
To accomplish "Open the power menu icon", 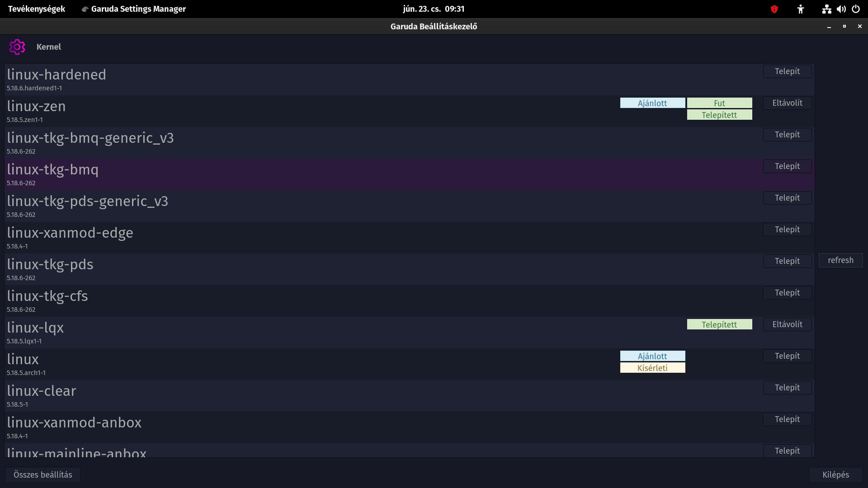I will point(856,9).
